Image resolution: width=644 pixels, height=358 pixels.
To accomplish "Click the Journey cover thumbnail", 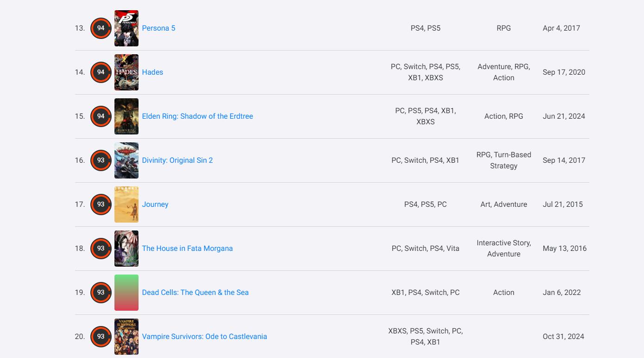I will click(x=126, y=205).
